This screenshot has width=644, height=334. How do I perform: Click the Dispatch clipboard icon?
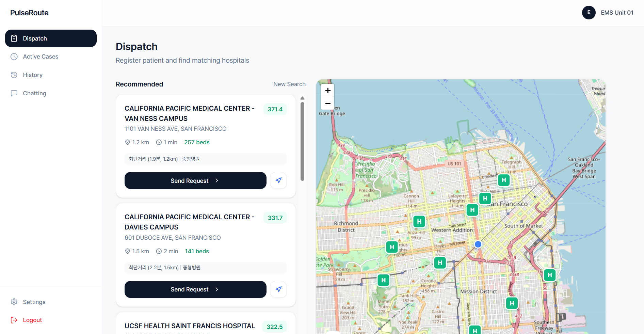14,38
